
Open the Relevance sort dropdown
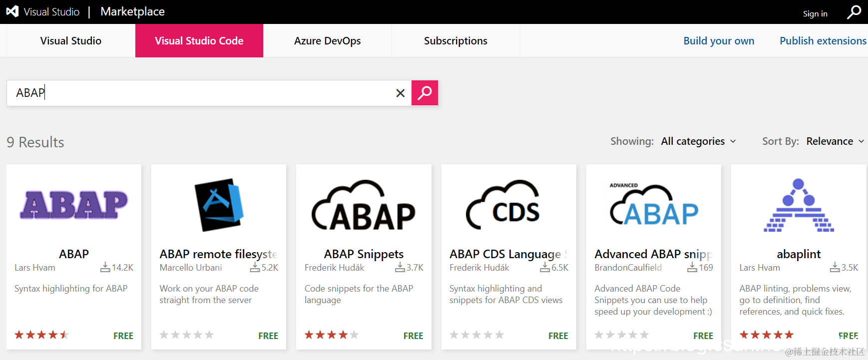[x=835, y=141]
